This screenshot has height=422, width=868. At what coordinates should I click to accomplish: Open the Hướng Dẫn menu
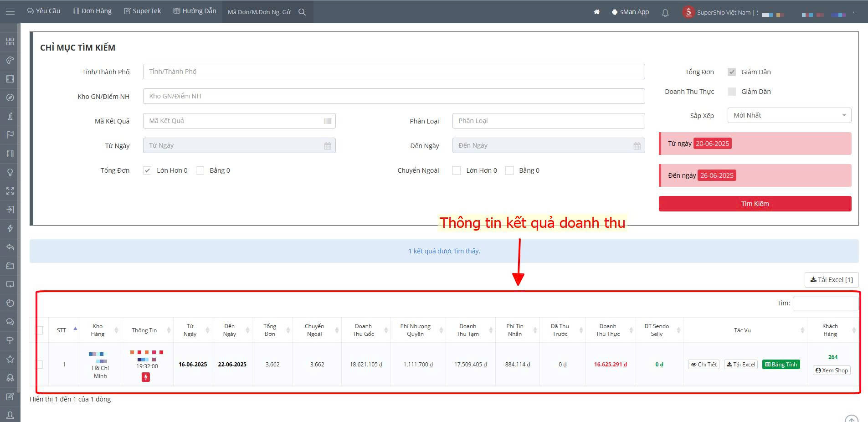(x=195, y=11)
